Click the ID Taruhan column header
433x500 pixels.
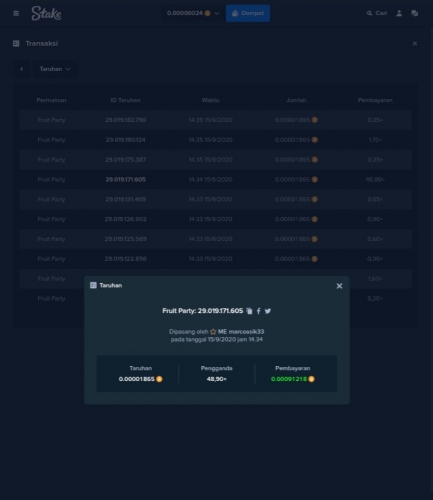[x=126, y=100]
